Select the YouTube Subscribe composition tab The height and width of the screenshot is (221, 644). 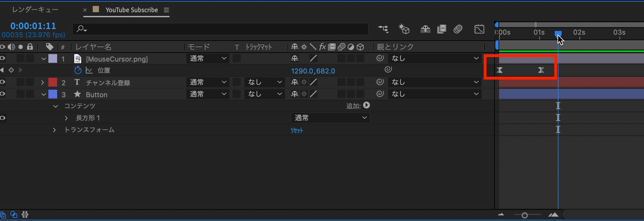click(132, 10)
